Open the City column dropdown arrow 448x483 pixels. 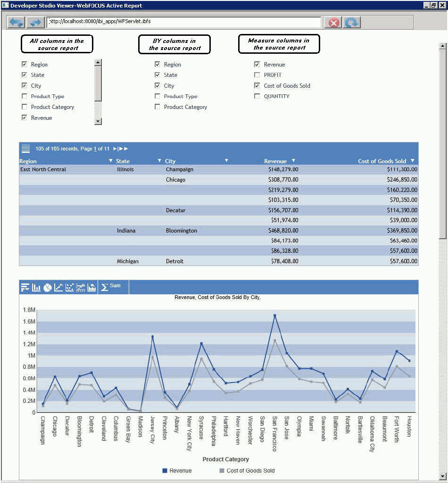pyautogui.click(x=227, y=160)
